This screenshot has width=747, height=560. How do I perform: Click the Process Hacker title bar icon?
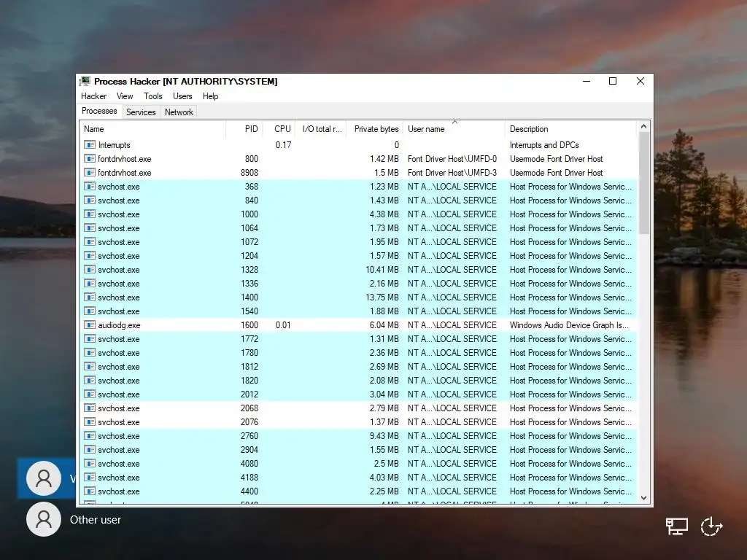[x=85, y=81]
